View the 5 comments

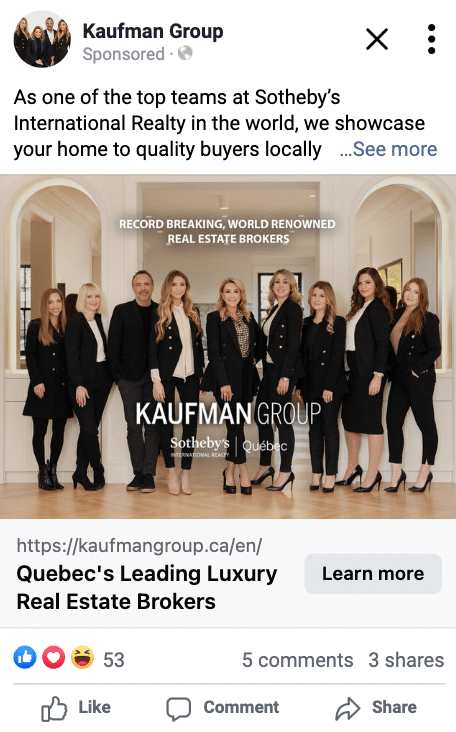click(297, 660)
